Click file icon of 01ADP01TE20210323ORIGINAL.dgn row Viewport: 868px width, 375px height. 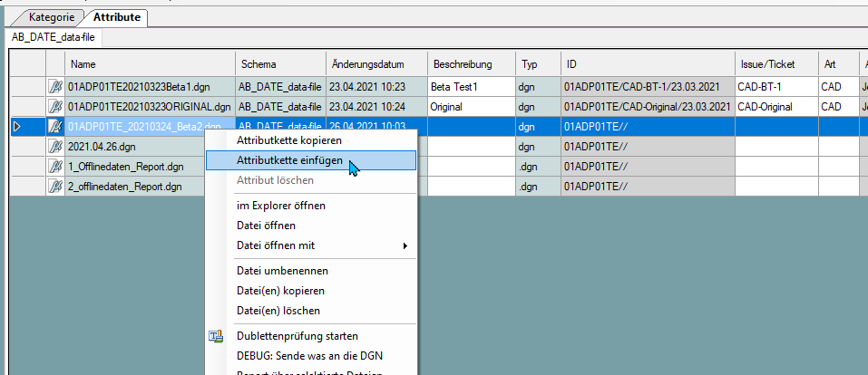click(55, 107)
